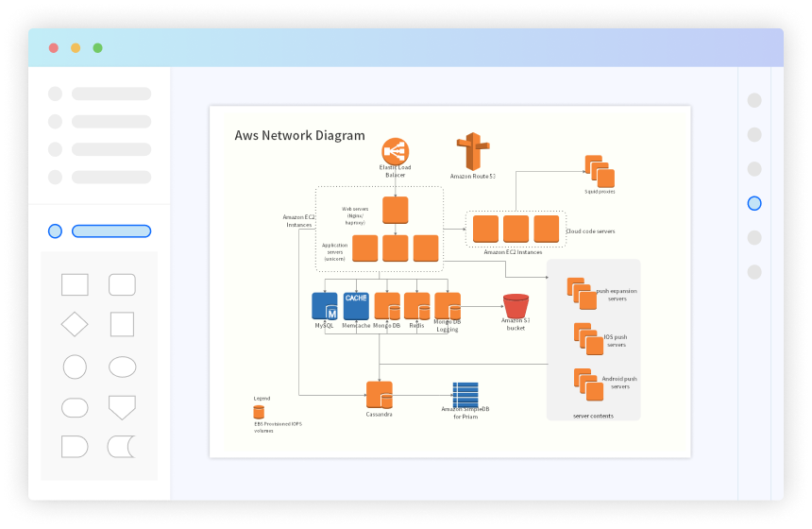Click the Squid proxies stacked icon
The image size is (812, 529).
(600, 171)
